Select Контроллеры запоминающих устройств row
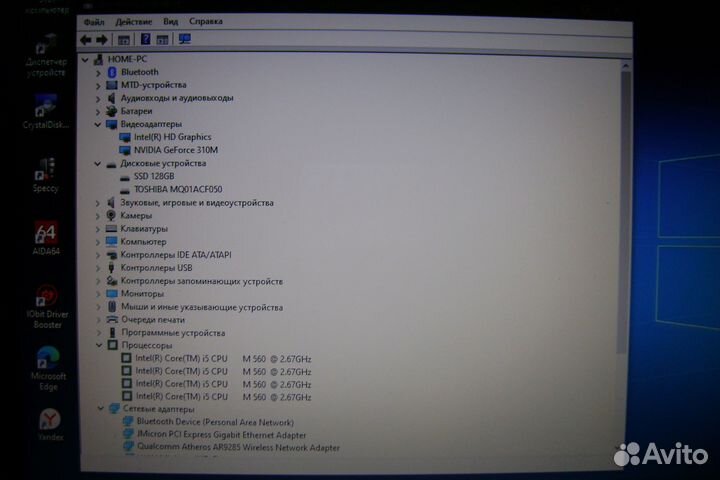Screen dimensions: 720x480 coord(202,281)
